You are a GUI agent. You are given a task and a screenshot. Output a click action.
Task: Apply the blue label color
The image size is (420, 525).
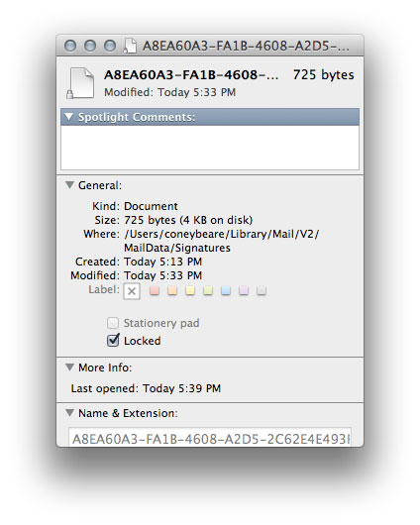(x=226, y=290)
